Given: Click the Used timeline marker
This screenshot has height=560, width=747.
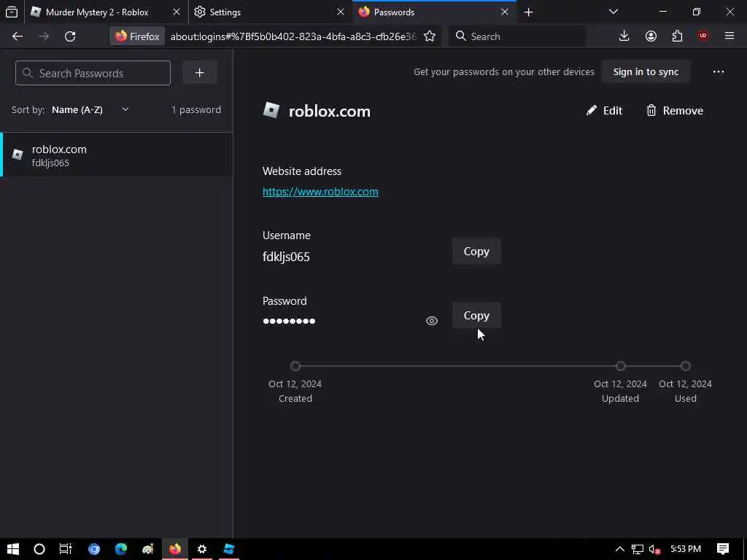Looking at the screenshot, I should point(685,366).
